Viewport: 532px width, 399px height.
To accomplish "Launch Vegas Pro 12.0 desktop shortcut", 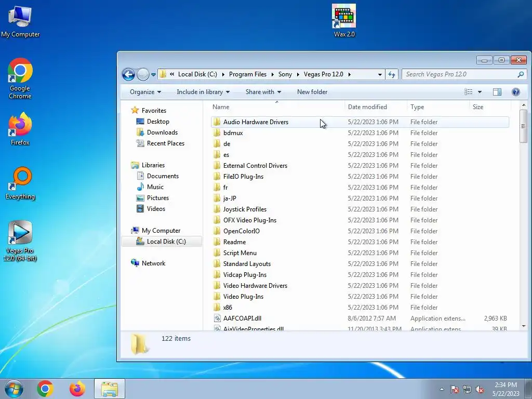I will pyautogui.click(x=20, y=241).
